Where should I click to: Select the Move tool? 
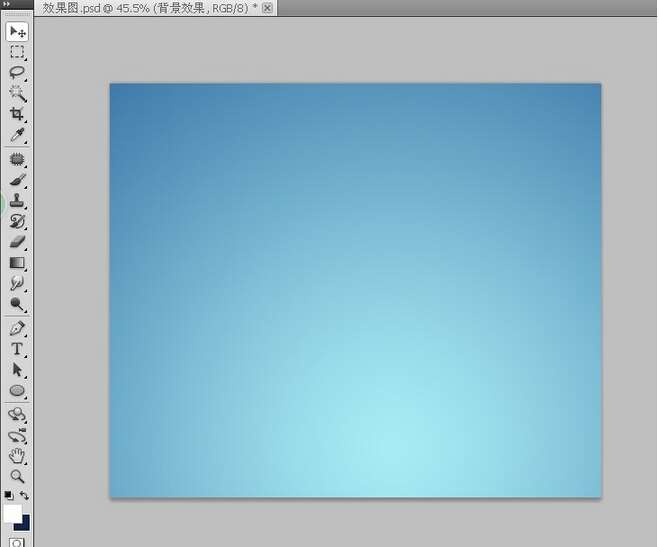pyautogui.click(x=17, y=32)
